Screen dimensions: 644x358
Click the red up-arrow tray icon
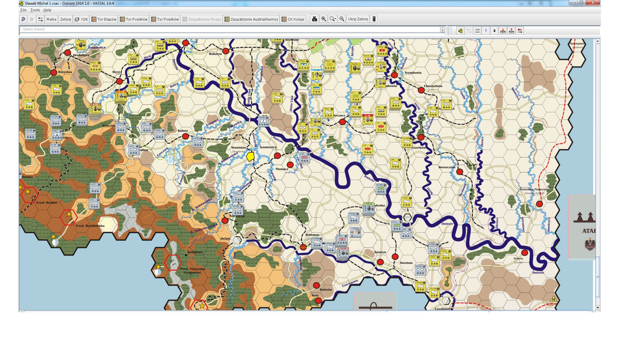pos(511,31)
